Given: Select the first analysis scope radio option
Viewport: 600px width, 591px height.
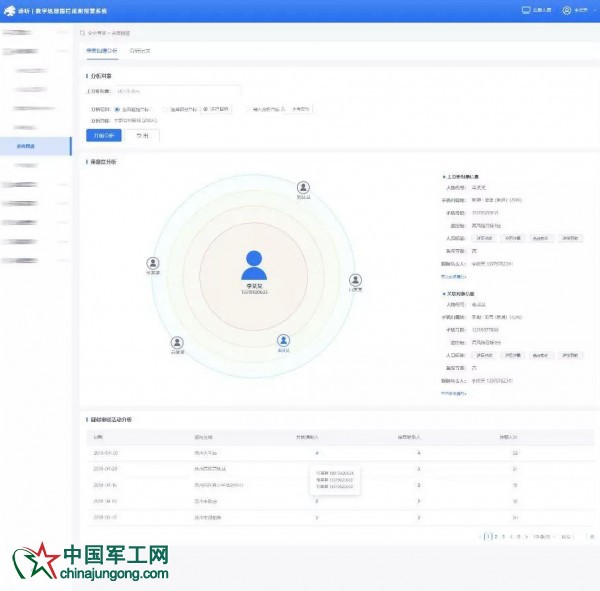Looking at the screenshot, I should (118, 108).
